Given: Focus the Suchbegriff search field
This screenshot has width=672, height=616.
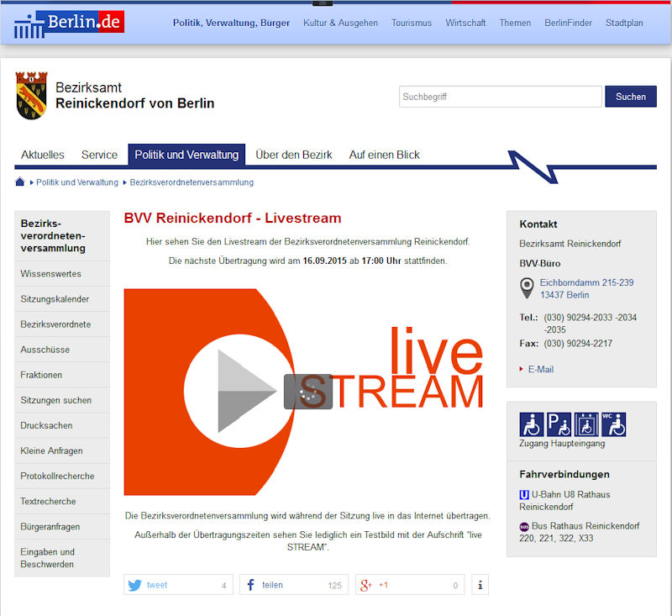Looking at the screenshot, I should 499,97.
